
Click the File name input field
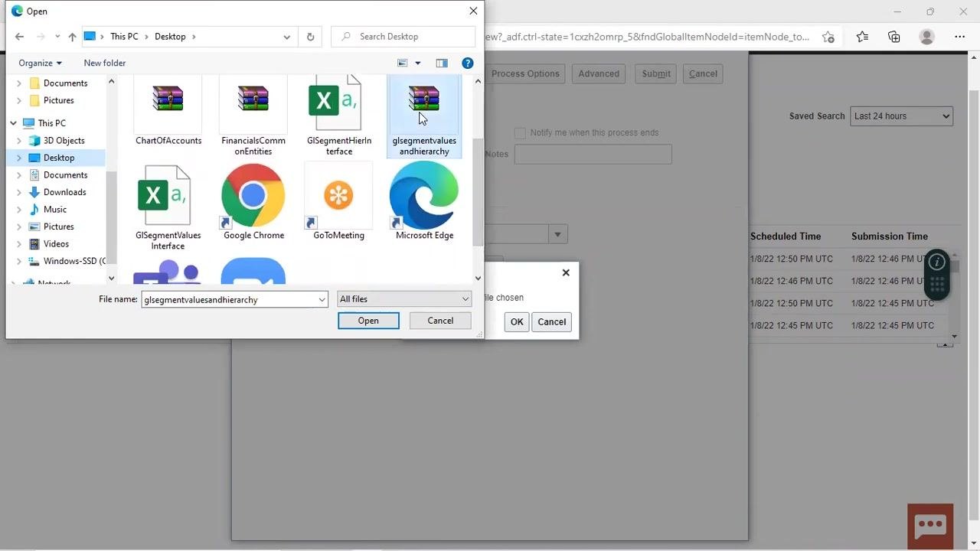pos(229,300)
